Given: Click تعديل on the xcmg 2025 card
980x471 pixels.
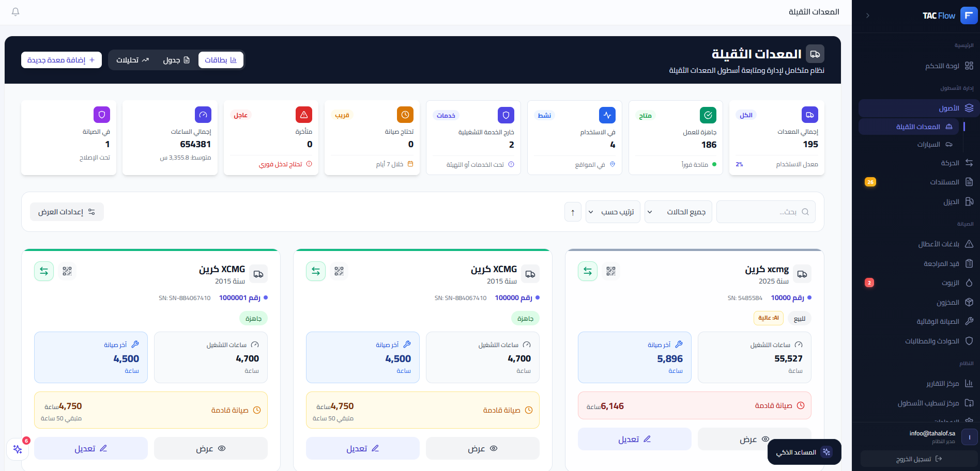Looking at the screenshot, I should tap(634, 439).
